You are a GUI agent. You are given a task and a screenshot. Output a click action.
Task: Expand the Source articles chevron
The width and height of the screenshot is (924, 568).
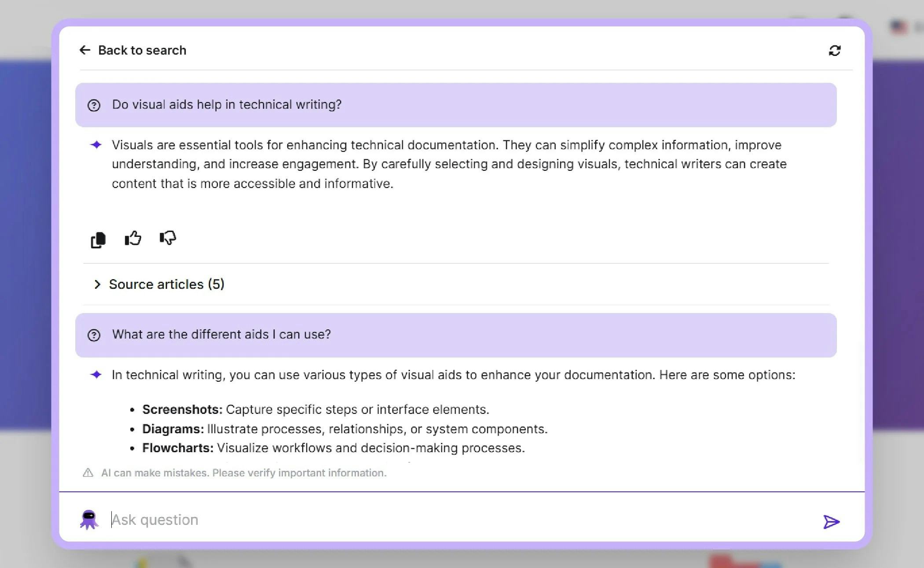click(x=97, y=284)
